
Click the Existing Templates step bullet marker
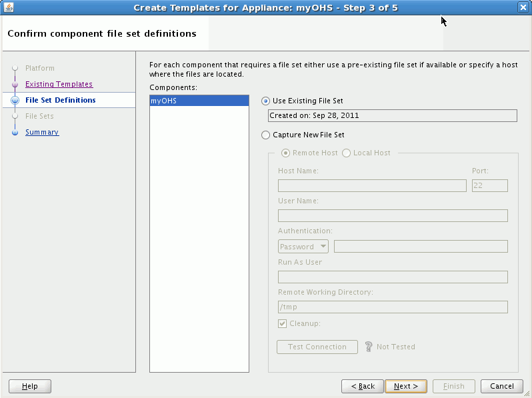[x=15, y=84]
